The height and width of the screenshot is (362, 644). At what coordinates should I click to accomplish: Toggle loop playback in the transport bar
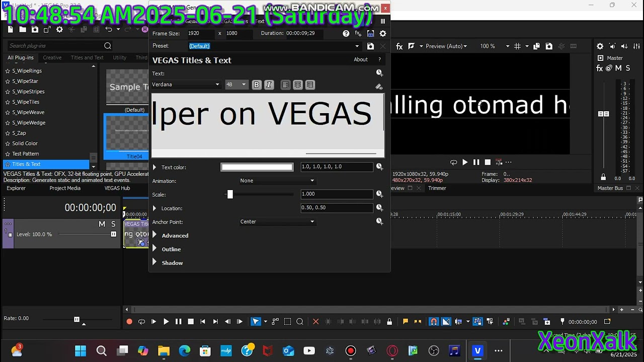click(141, 322)
